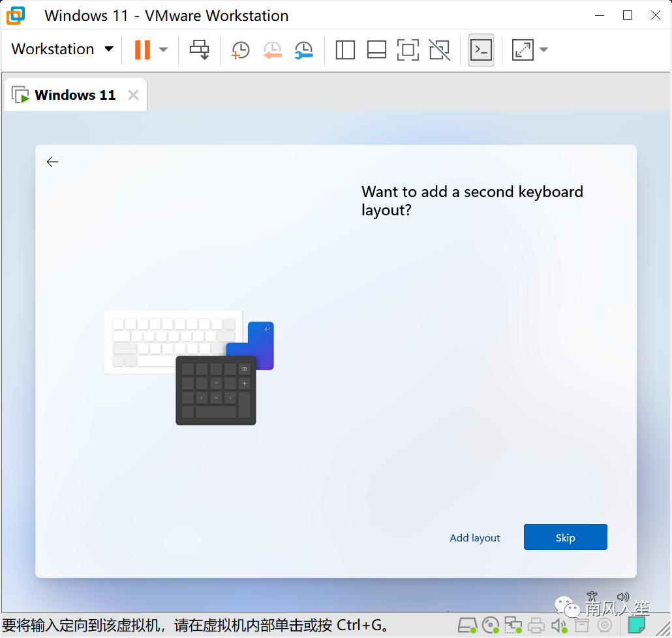Open the snapshot manager
This screenshot has width=672, height=638.
(304, 50)
